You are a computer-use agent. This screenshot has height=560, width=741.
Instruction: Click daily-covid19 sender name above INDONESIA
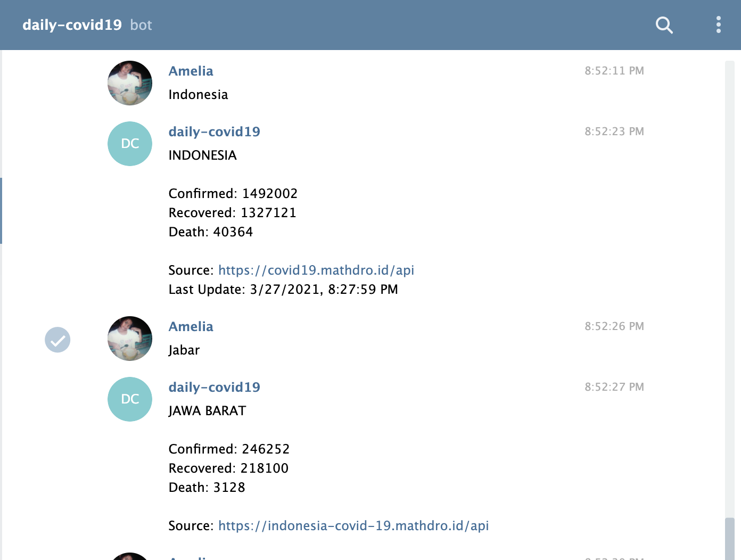coord(214,131)
